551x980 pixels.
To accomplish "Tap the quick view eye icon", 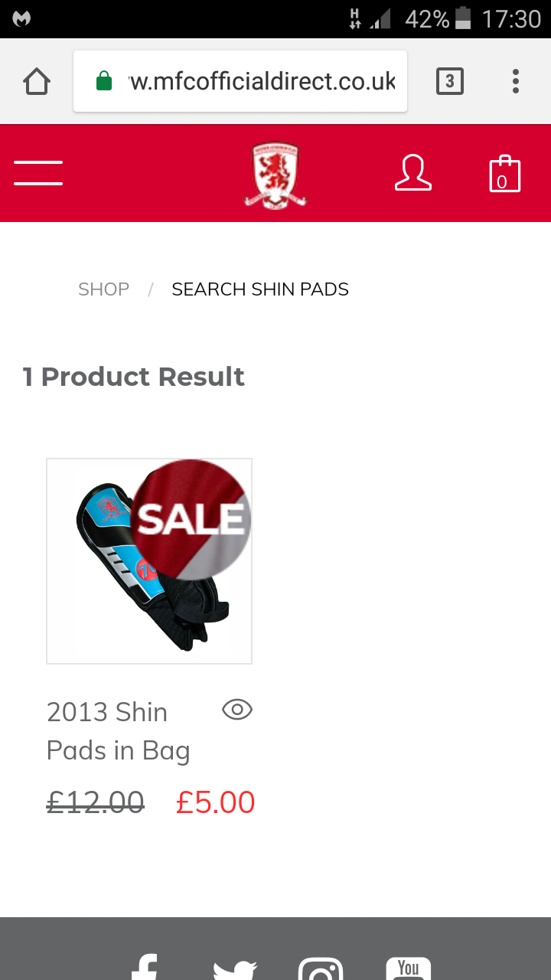I will (237, 710).
